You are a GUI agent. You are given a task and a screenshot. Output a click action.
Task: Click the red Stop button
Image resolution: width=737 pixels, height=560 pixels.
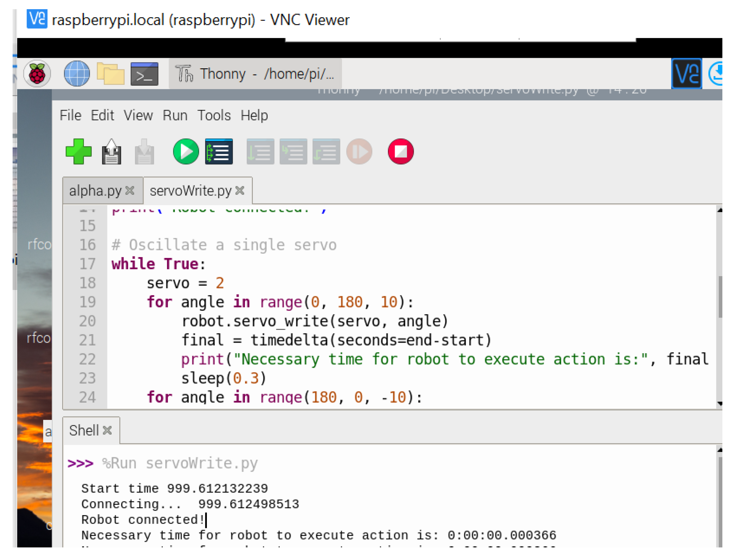(400, 152)
